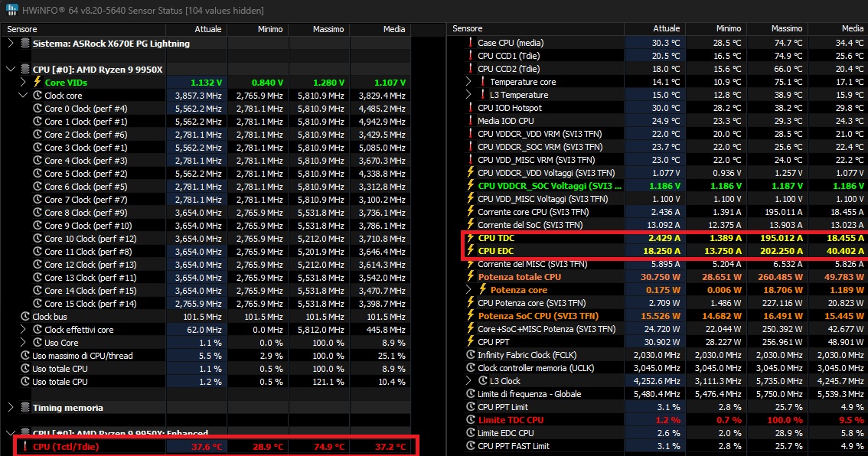Click the lightning icon beside CPU EDC
Image resolution: width=868 pixels, height=456 pixels.
click(471, 251)
